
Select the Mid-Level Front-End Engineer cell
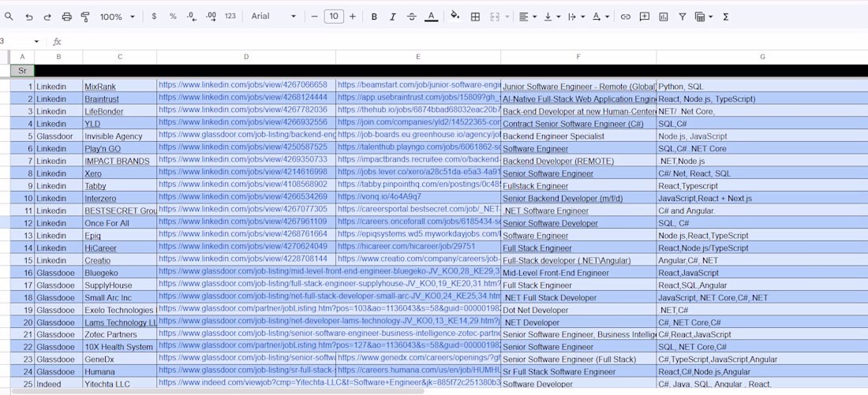578,273
